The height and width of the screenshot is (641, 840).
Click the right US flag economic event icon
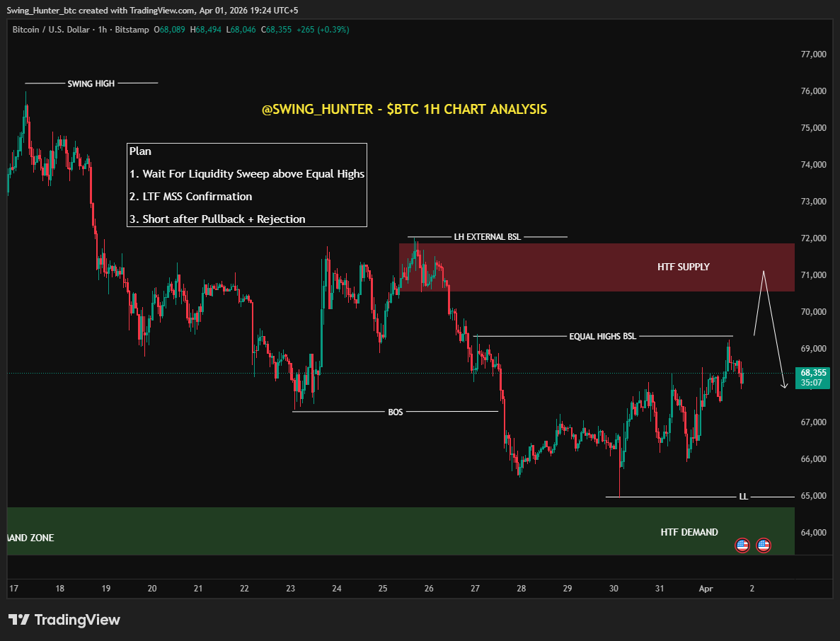tap(763, 545)
